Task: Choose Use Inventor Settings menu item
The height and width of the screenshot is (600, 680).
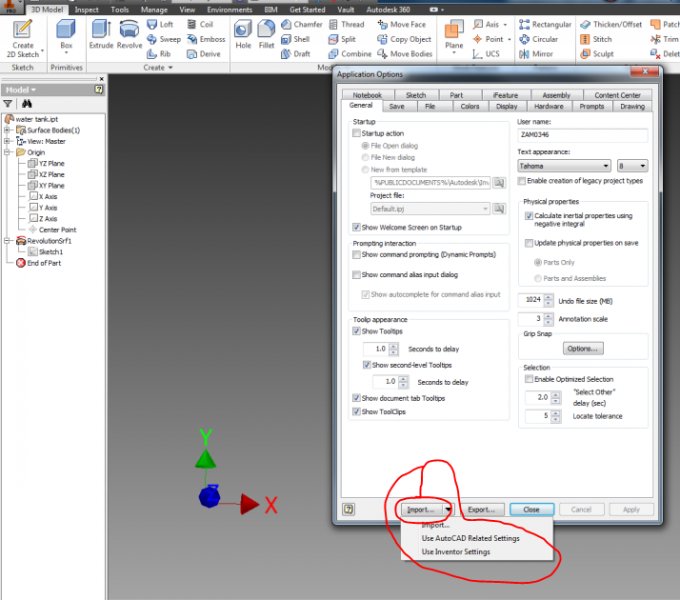Action: [x=456, y=552]
